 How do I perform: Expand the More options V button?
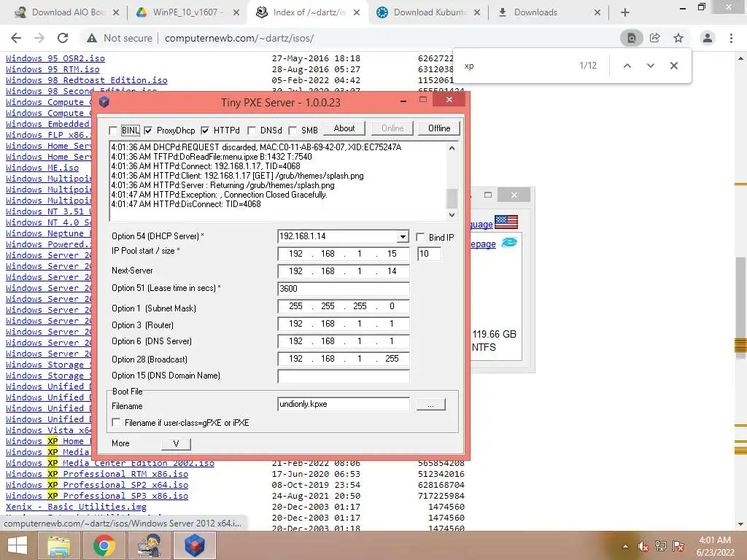tap(176, 444)
